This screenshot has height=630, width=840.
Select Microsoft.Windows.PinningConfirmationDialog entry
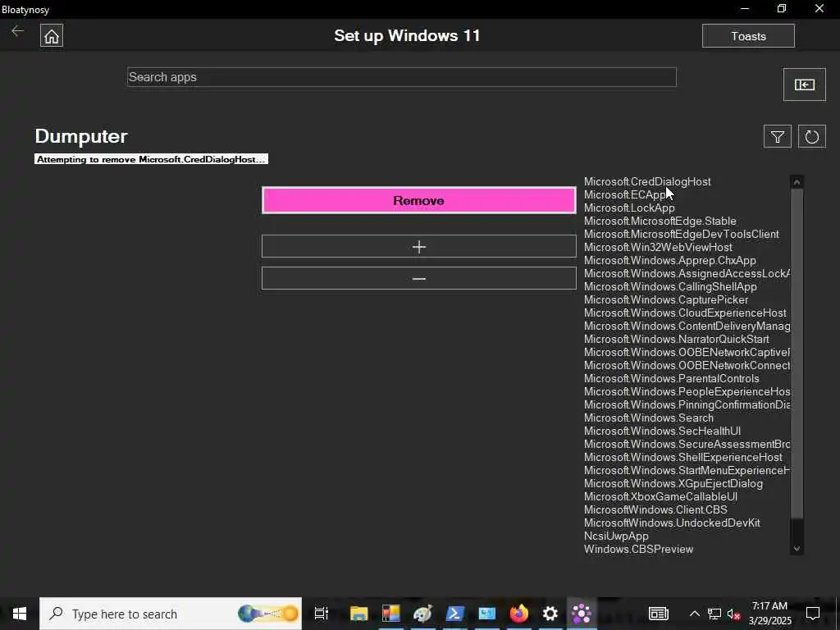[687, 405]
